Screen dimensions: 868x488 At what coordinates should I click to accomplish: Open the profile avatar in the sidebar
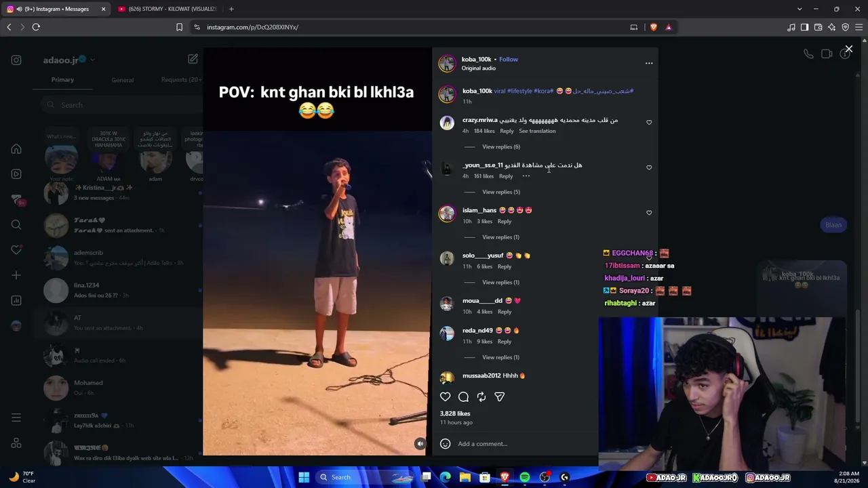(16, 326)
